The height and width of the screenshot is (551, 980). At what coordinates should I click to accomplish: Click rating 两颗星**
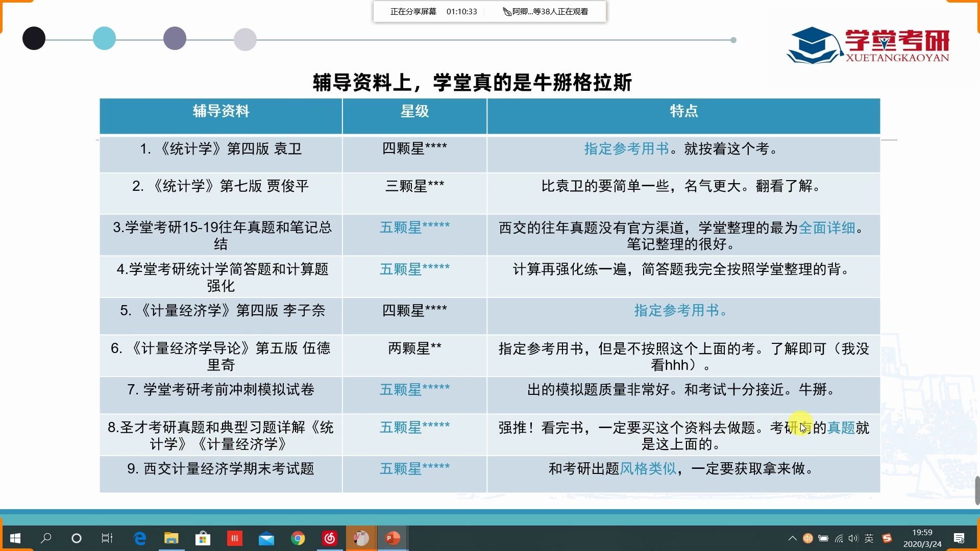(x=414, y=348)
